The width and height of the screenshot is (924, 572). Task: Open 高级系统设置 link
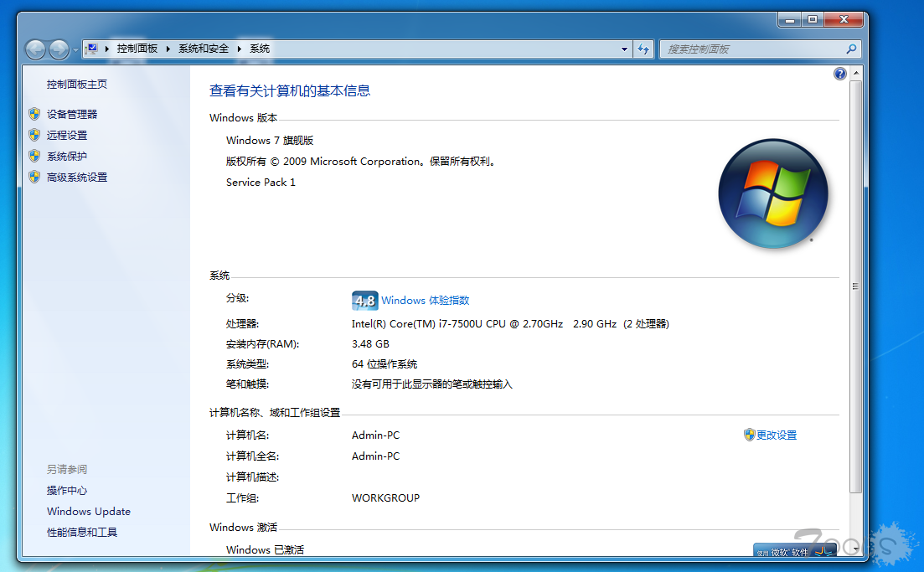tap(77, 178)
